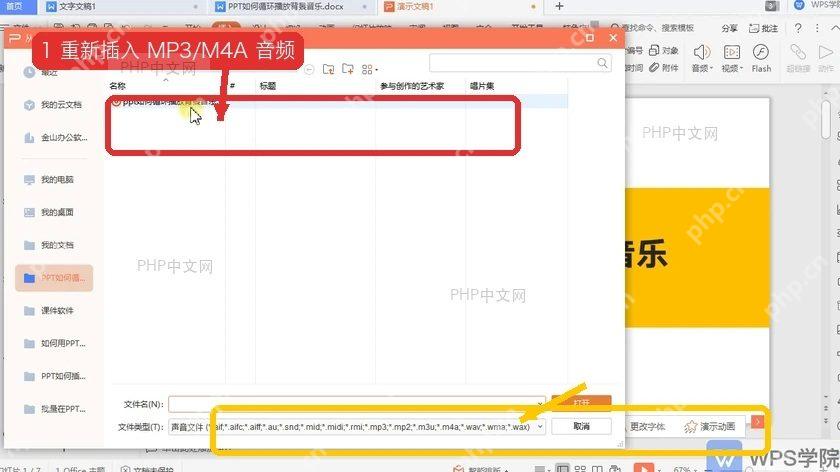Viewport: 840px width, 472px height.
Task: Click the 分享 share button
Action: [x=729, y=28]
